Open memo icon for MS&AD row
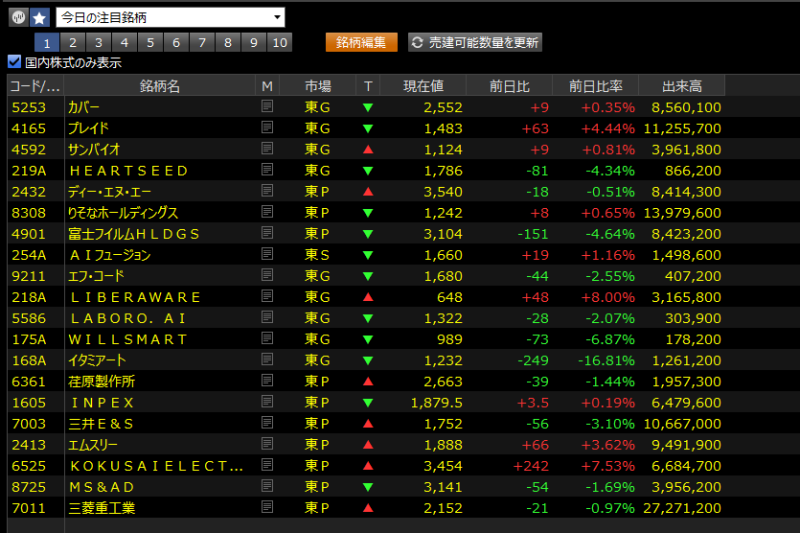This screenshot has height=533, width=800. click(267, 486)
